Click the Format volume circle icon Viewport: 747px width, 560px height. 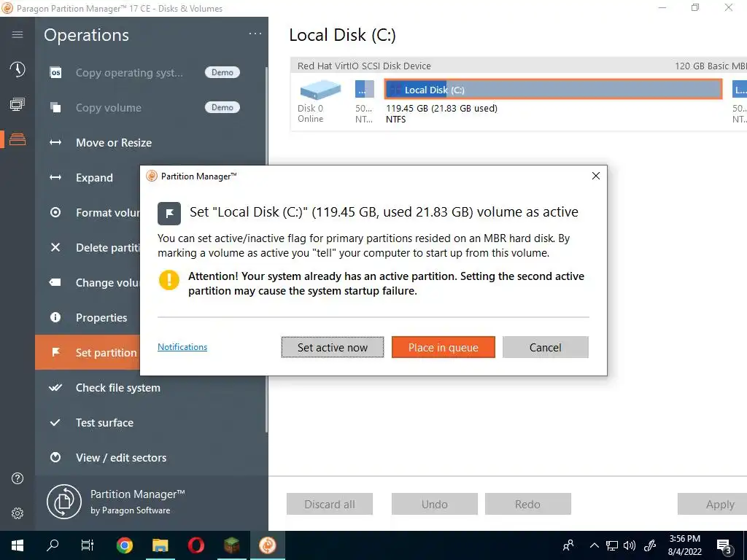coord(55,212)
